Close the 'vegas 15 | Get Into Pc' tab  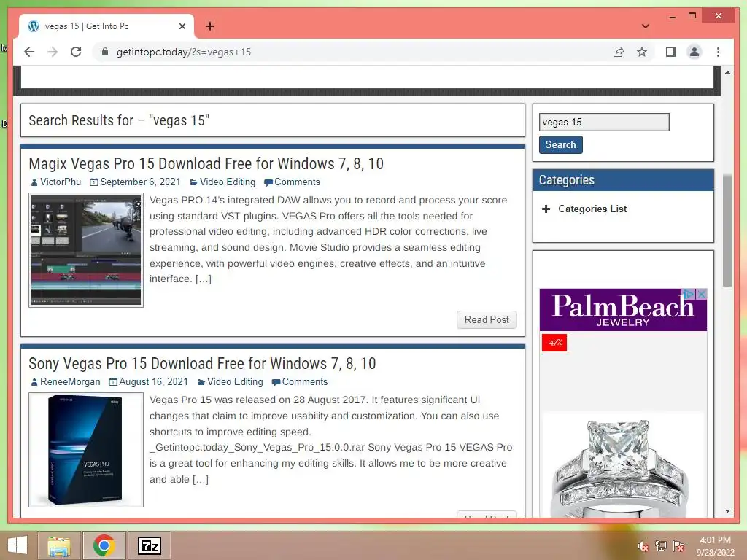point(182,26)
